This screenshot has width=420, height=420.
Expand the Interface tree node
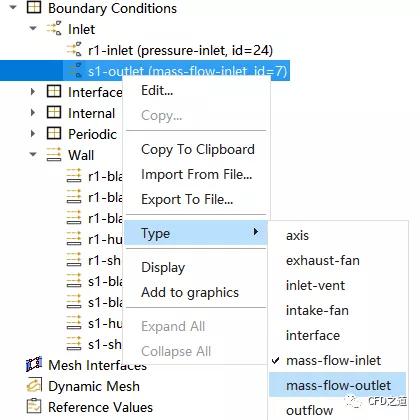[33, 92]
